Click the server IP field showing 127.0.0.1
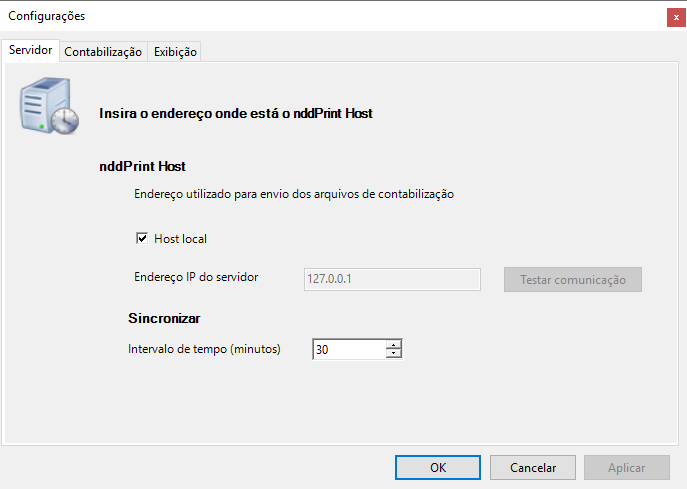 click(x=391, y=279)
